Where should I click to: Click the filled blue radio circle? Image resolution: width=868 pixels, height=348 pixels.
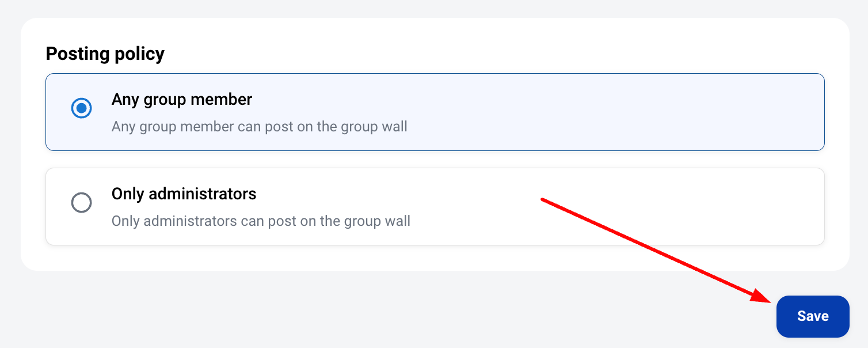point(81,108)
